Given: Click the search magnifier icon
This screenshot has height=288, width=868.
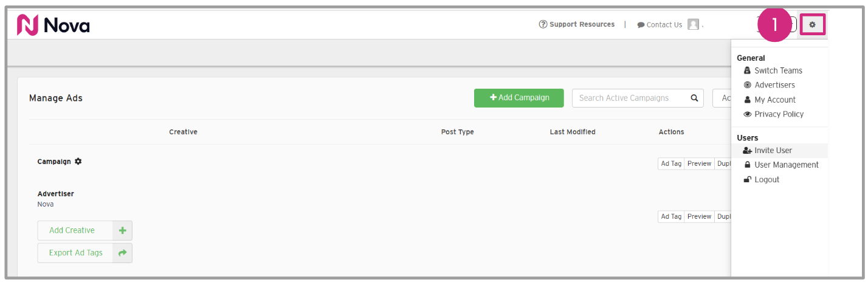Looking at the screenshot, I should (x=694, y=98).
